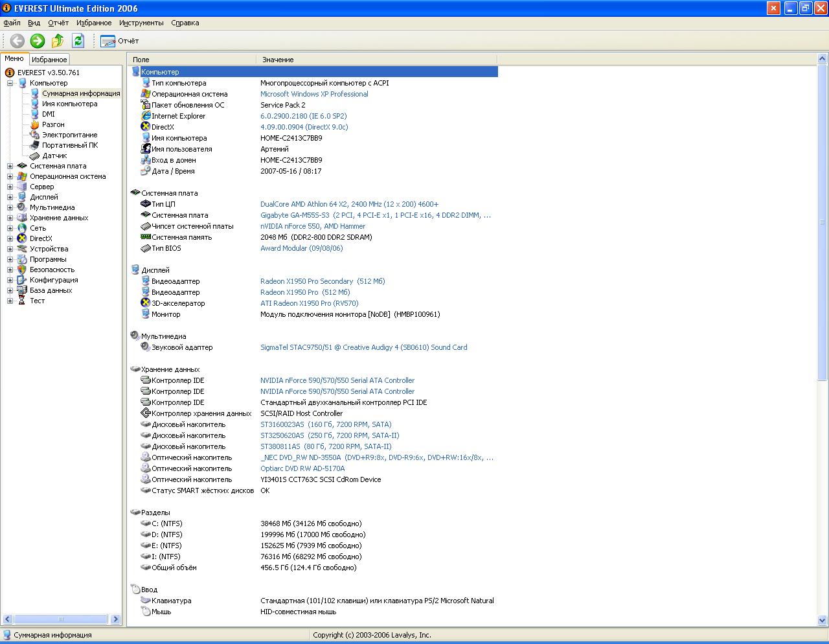This screenshot has height=644, width=829.
Task: Select the EVEREST v3.50.761 root node
Action: [49, 73]
